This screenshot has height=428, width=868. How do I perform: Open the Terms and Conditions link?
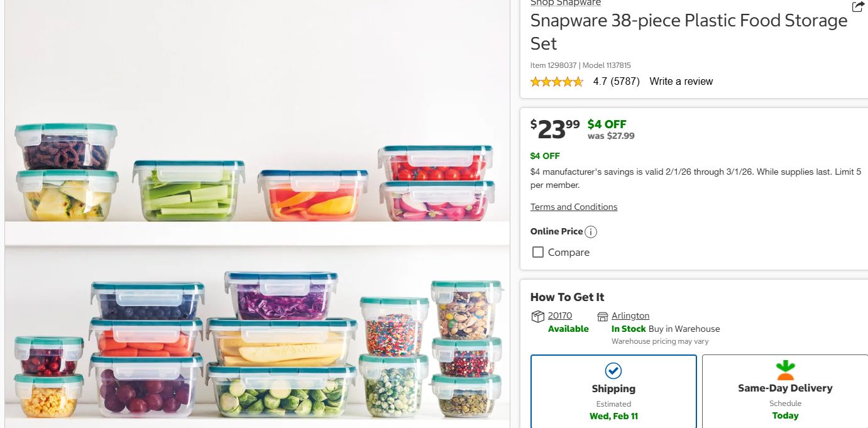[574, 207]
